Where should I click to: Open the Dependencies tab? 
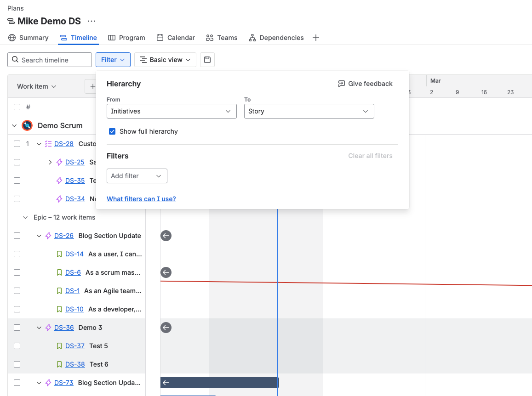(x=276, y=38)
